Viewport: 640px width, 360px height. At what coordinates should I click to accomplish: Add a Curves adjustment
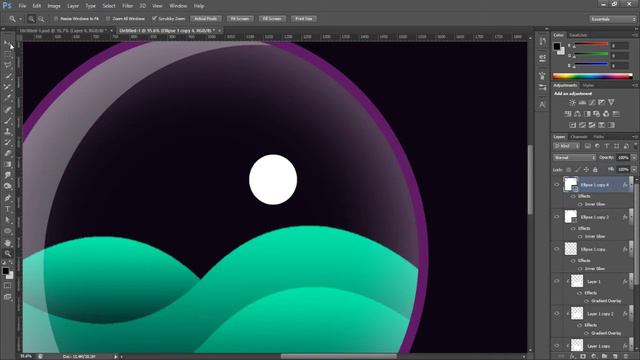pyautogui.click(x=592, y=102)
